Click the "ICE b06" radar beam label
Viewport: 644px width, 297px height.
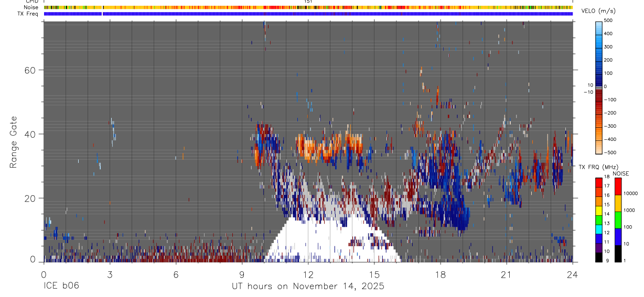[60, 286]
